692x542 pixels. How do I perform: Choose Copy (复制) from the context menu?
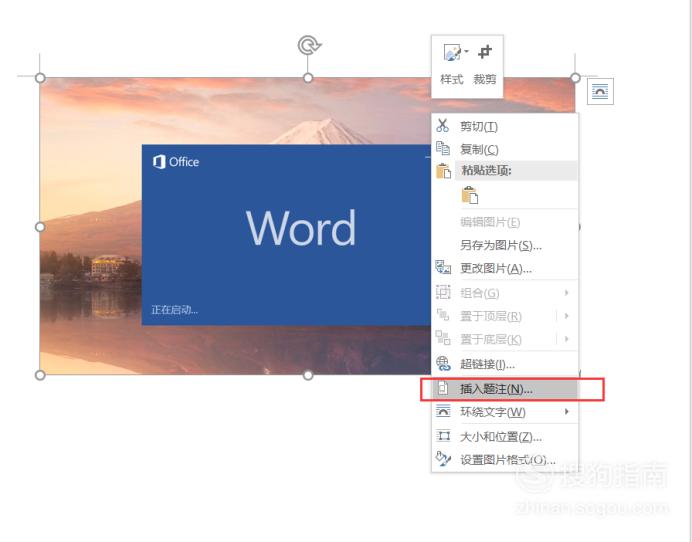click(504, 149)
